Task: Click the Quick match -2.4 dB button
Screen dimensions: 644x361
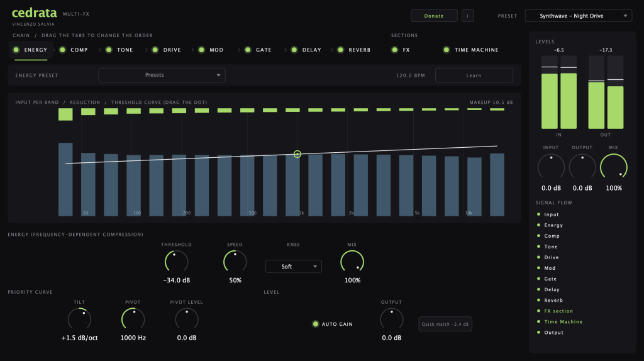Action: (445, 324)
